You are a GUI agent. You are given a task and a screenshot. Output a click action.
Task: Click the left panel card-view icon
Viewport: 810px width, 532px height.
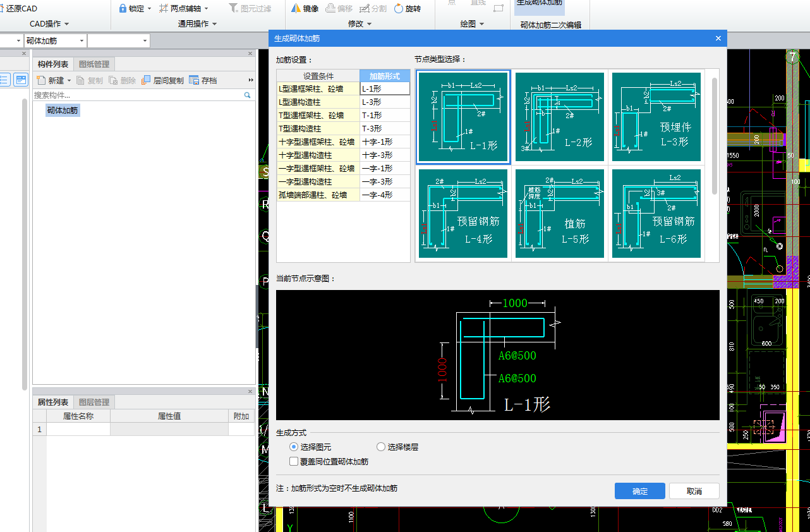point(21,80)
